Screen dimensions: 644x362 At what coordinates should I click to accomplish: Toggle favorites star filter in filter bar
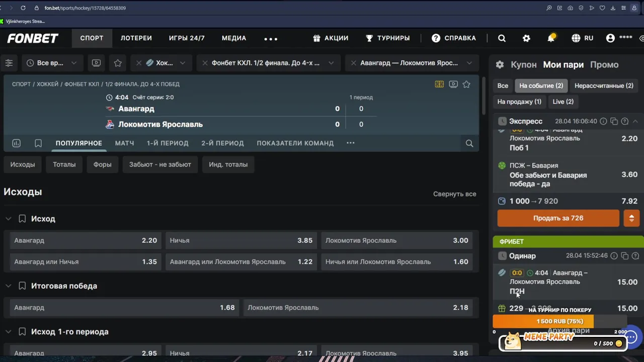[118, 63]
